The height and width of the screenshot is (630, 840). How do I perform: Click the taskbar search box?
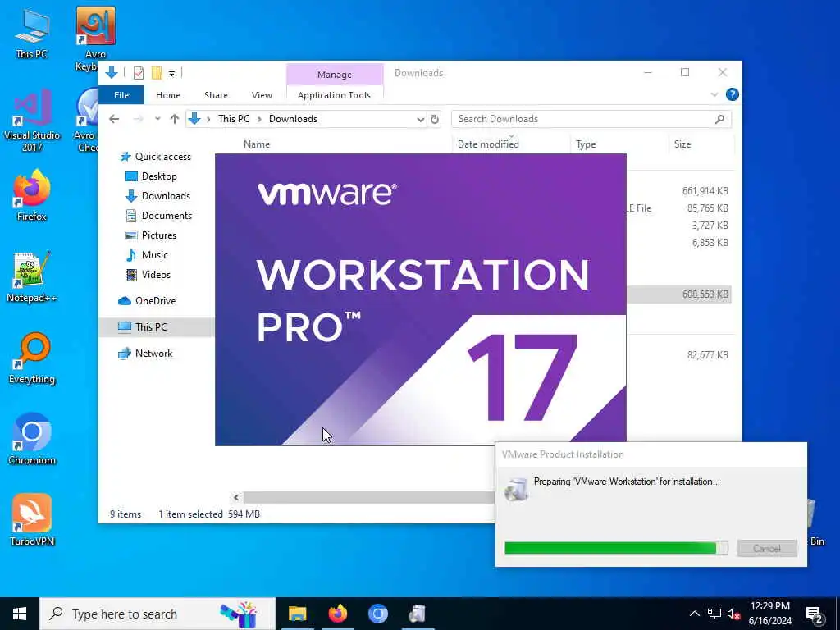[157, 614]
